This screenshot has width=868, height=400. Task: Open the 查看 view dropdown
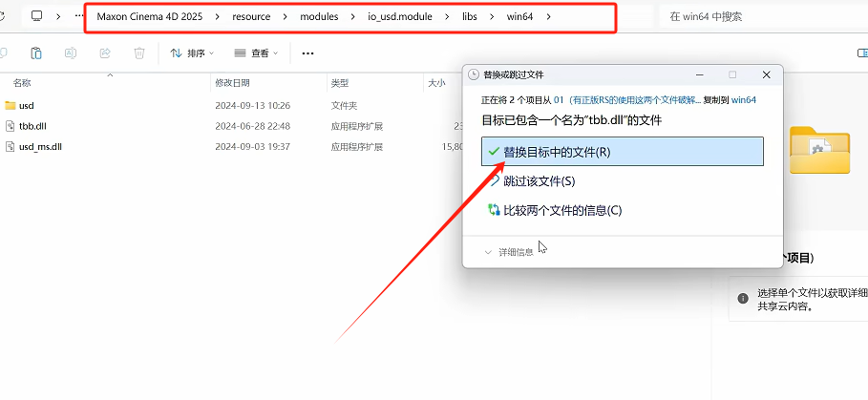click(258, 53)
